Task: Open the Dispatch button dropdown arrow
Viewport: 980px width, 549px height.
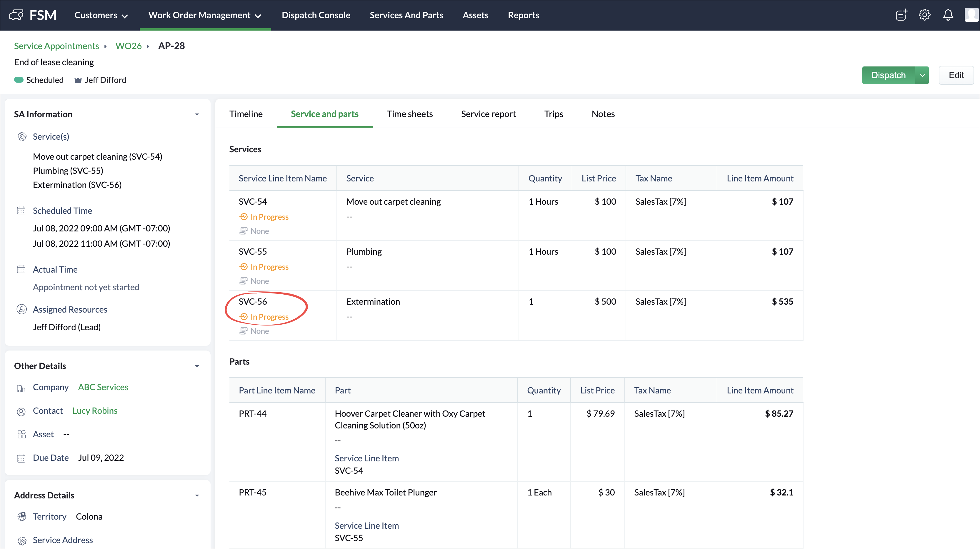Action: tap(922, 75)
